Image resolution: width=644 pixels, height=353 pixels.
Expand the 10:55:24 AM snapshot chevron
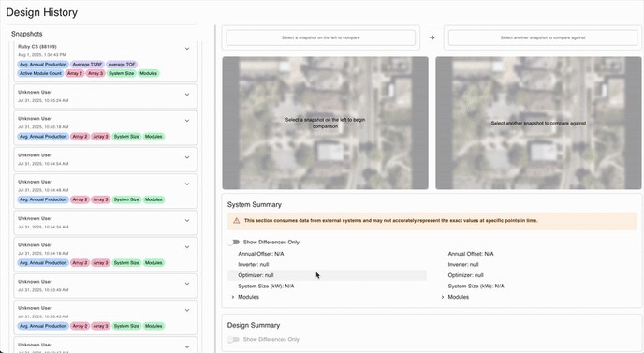tap(187, 95)
